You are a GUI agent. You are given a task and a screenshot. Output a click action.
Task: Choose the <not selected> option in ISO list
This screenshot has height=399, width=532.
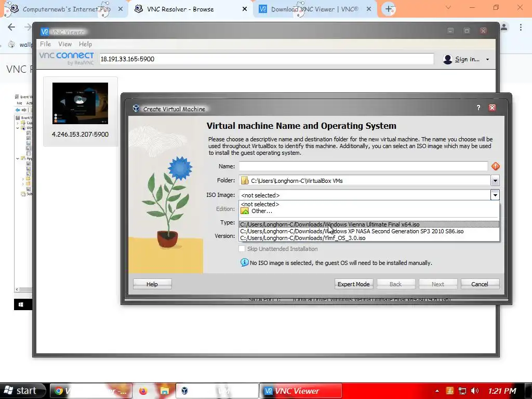(369, 204)
